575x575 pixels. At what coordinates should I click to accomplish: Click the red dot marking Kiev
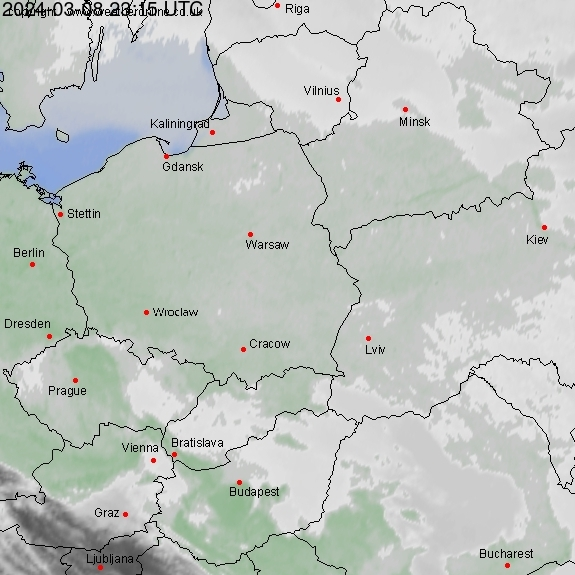tap(544, 227)
